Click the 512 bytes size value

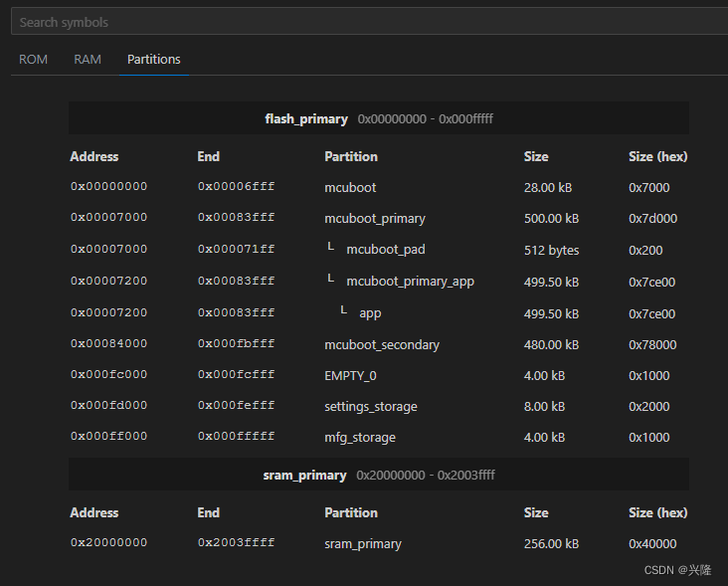tap(552, 251)
